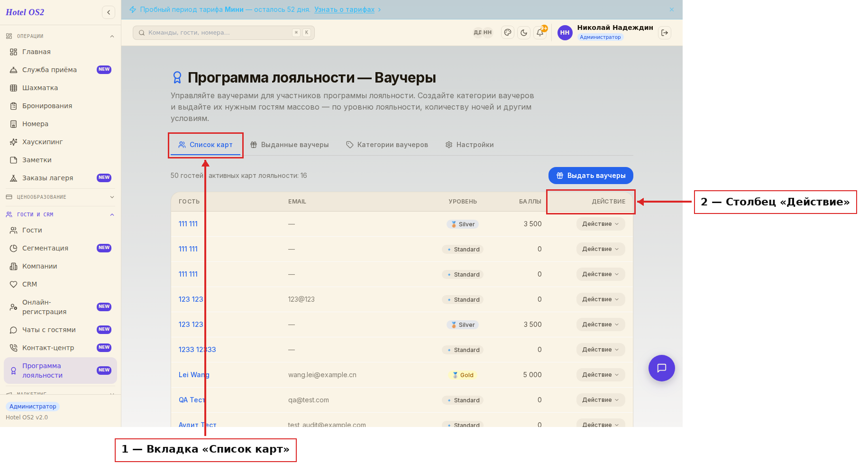868x473 pixels.
Task: Open the Настройки tab
Action: point(469,145)
